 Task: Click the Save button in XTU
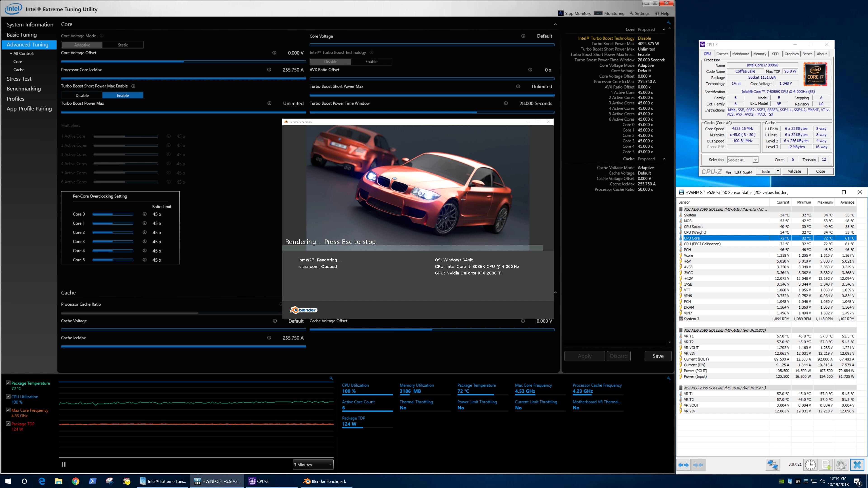(x=658, y=356)
